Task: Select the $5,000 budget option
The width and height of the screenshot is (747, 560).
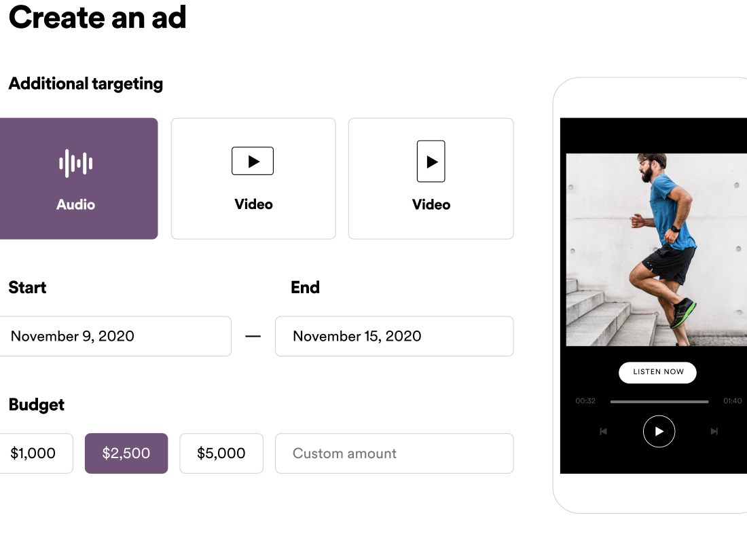Action: (221, 453)
